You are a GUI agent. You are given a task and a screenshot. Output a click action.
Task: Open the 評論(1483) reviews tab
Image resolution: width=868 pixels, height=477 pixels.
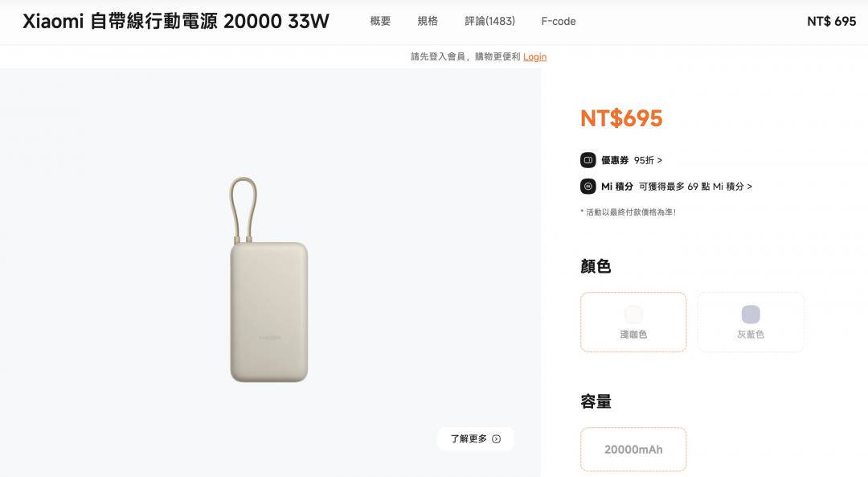pos(490,21)
